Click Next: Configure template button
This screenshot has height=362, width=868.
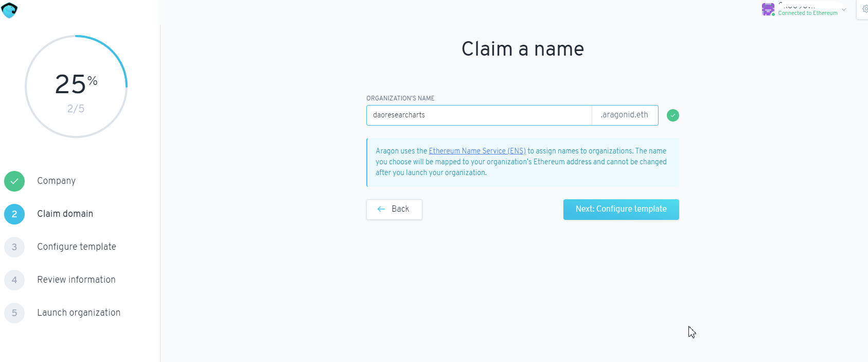click(621, 209)
